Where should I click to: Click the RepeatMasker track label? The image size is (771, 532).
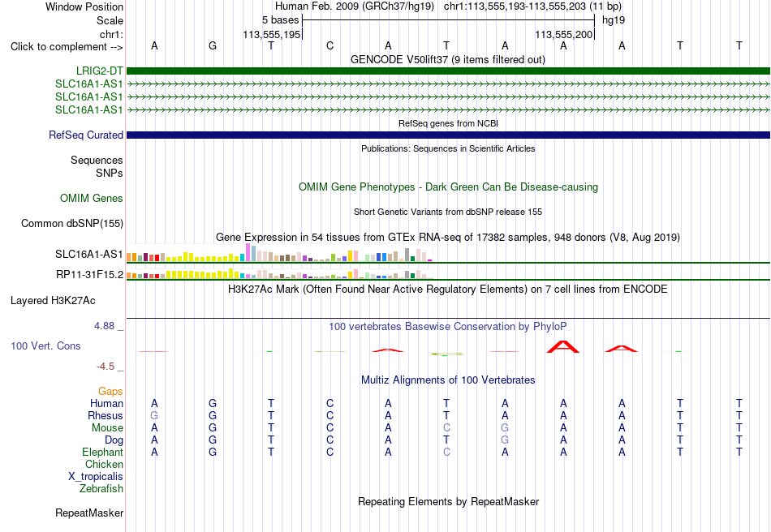tap(89, 513)
